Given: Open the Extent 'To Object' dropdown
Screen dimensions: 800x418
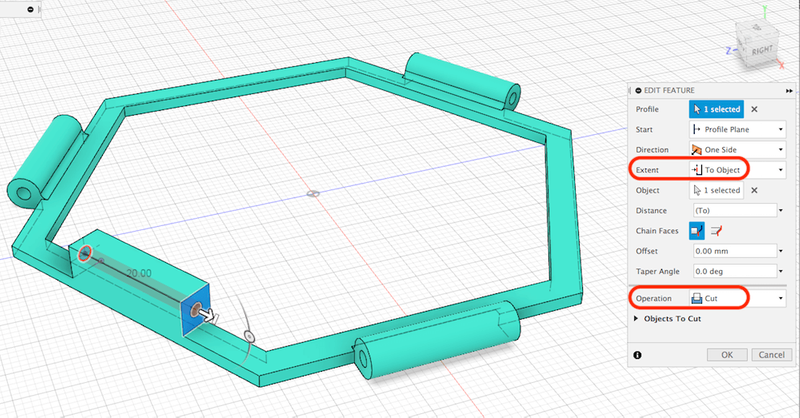Looking at the screenshot, I should [x=737, y=170].
